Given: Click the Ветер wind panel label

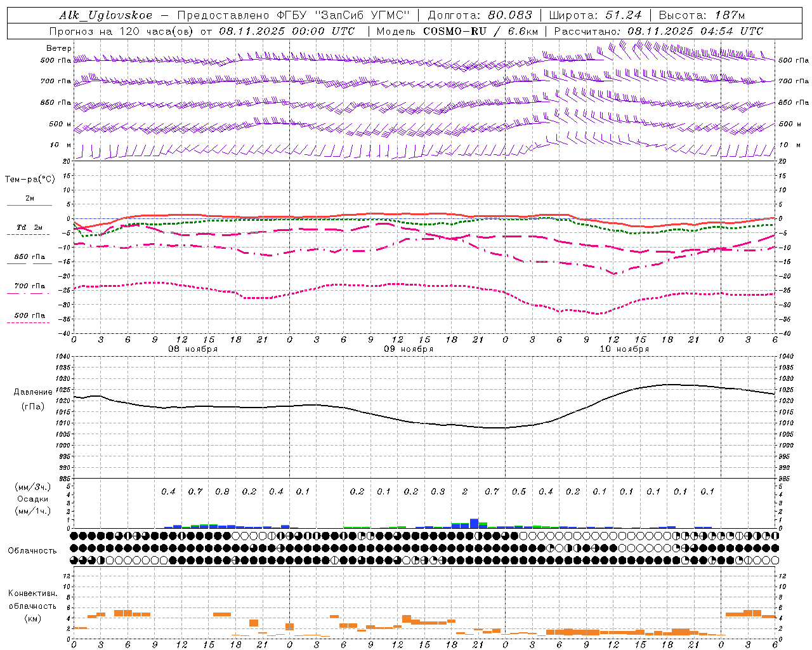Looking at the screenshot, I should [59, 48].
